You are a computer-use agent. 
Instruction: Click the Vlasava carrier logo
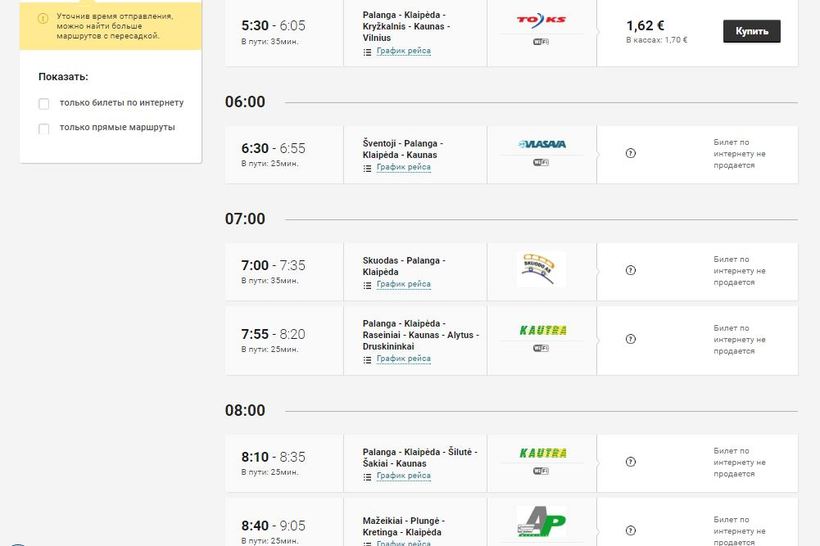(541, 144)
